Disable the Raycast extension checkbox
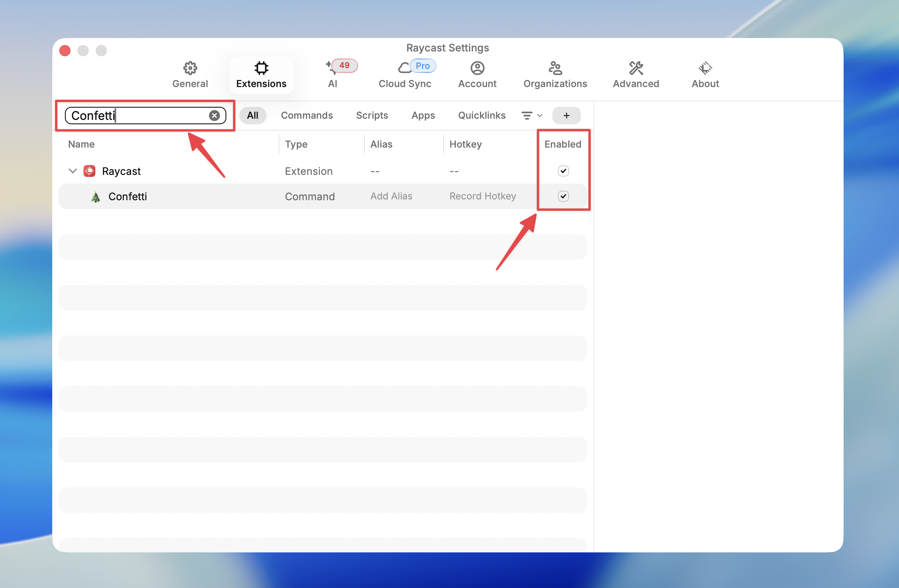Screen dimensions: 899x588 [563, 171]
